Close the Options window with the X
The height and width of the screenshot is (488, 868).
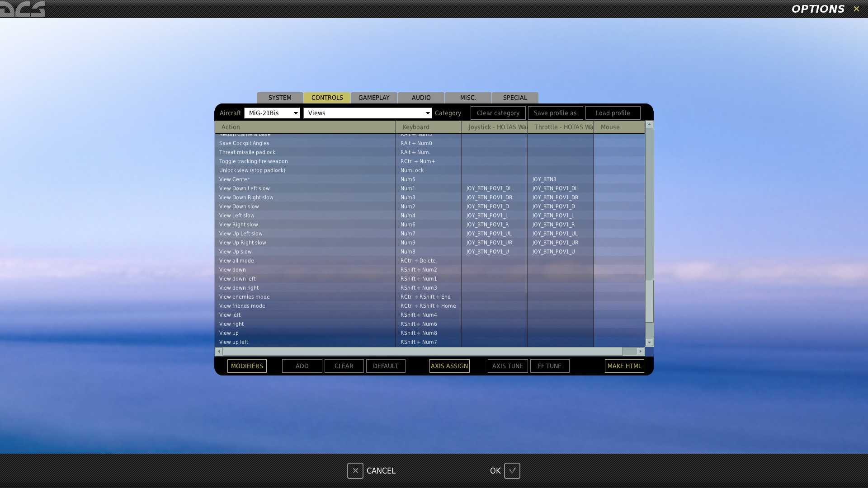coord(856,9)
